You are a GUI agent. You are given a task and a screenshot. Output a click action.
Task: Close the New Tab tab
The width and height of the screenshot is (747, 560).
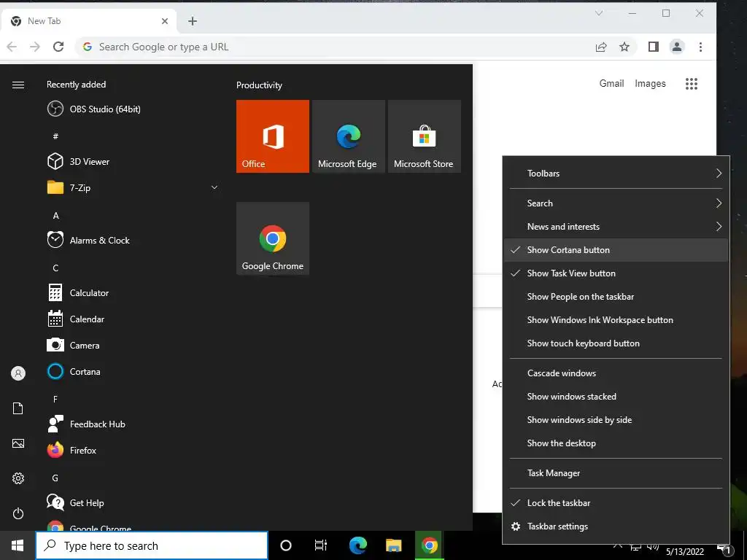[165, 21]
